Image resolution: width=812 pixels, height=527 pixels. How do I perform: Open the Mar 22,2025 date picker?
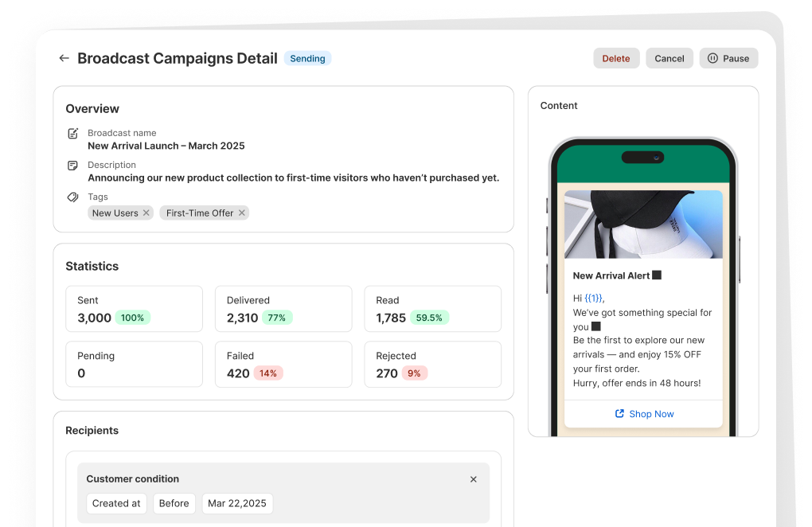coord(236,503)
